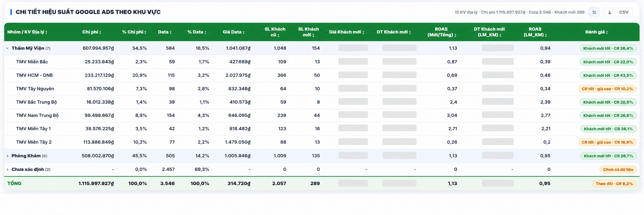Click the 'CR tốt · giá cao · CR 16,9%' badge
644x215 pixels.
[607, 142]
